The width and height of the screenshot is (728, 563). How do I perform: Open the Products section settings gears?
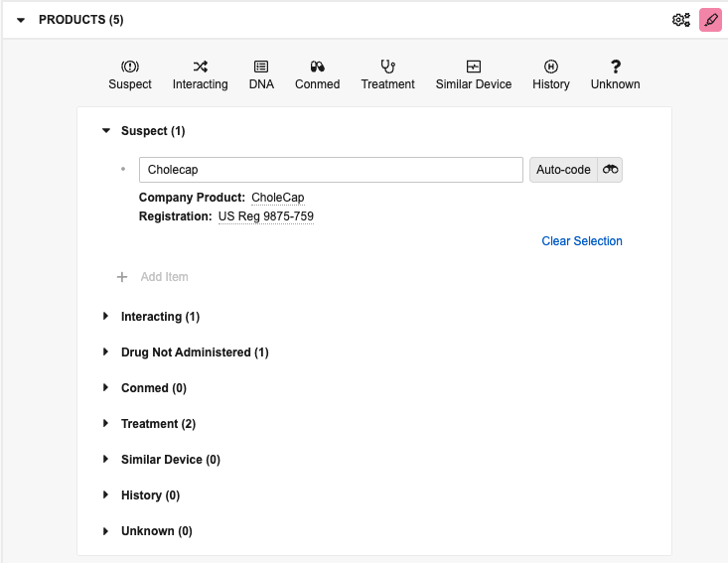click(681, 20)
